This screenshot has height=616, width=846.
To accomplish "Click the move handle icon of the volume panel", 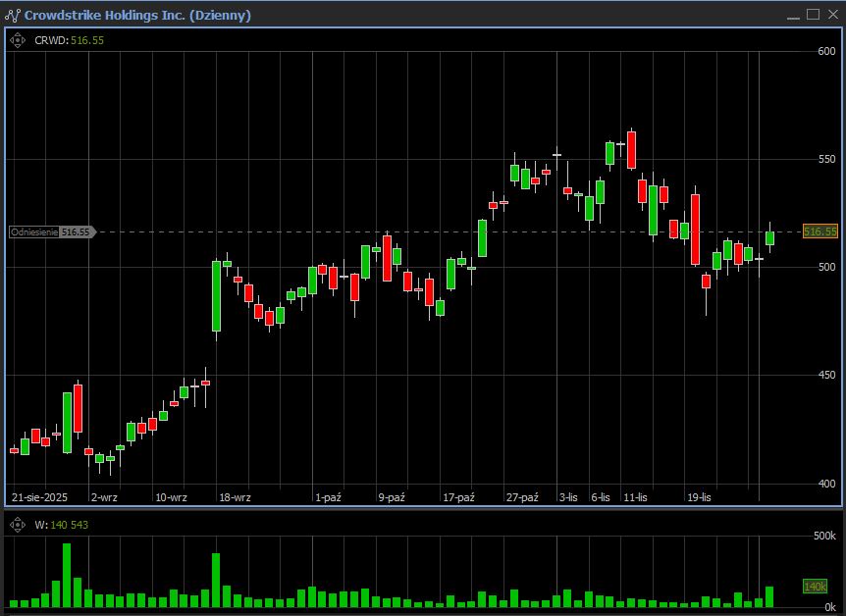I will pos(17,525).
